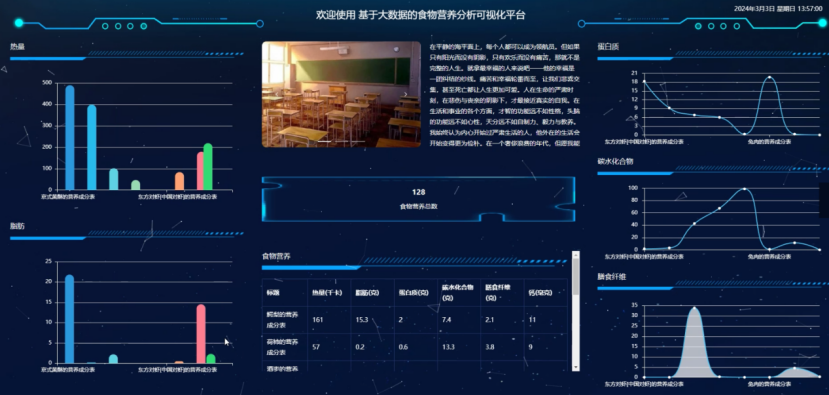Click the tall peak of the 膳食纤维 area chart
The image size is (829, 395).
(694, 308)
